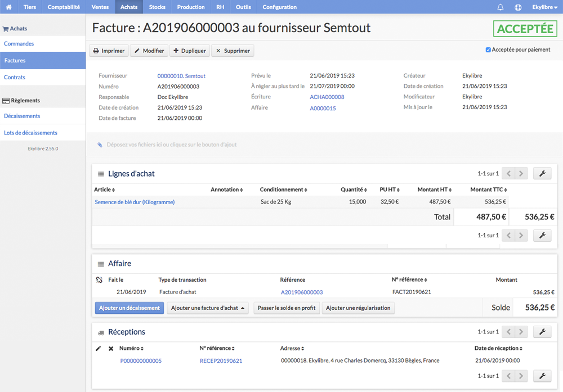The width and height of the screenshot is (563, 392).
Task: Open A201906000003 reference in Affaire
Action: tap(302, 292)
